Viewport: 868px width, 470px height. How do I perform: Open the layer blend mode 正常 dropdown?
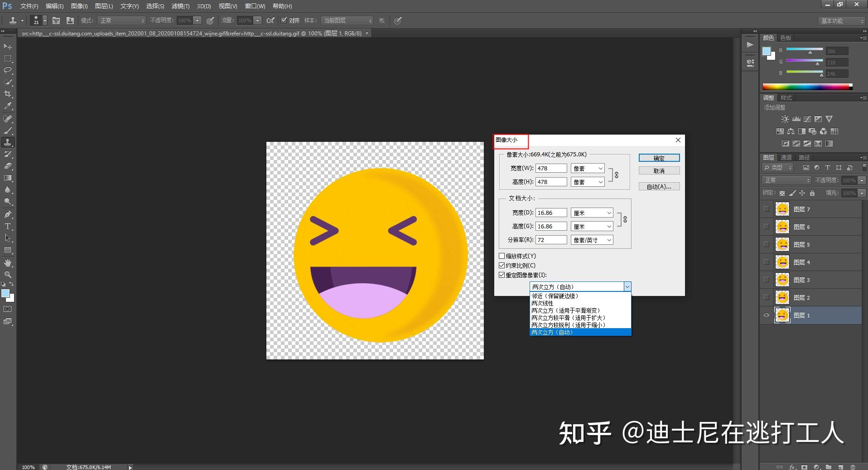pos(786,180)
